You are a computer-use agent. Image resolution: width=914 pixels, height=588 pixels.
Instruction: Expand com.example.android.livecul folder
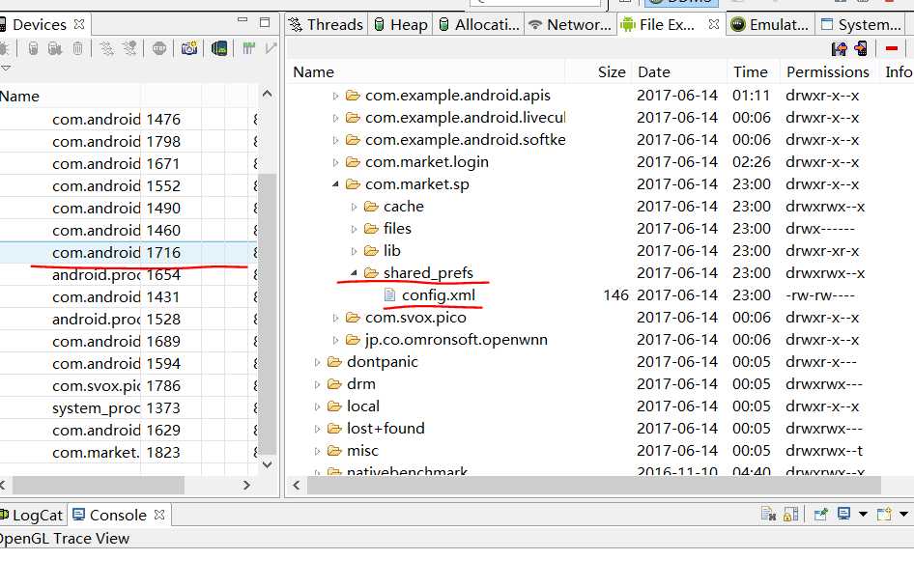pyautogui.click(x=335, y=118)
